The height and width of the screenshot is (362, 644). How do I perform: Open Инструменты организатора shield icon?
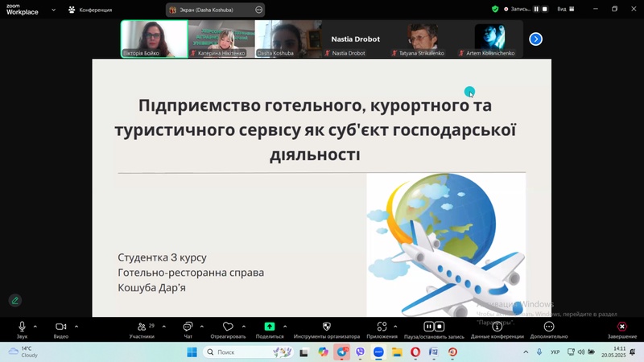[x=326, y=327]
